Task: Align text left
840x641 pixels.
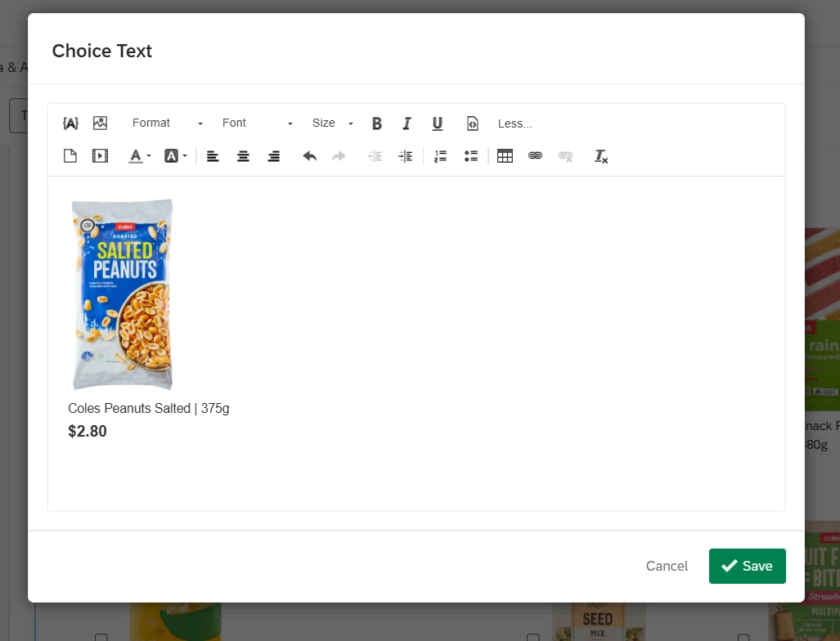Action: click(x=213, y=156)
